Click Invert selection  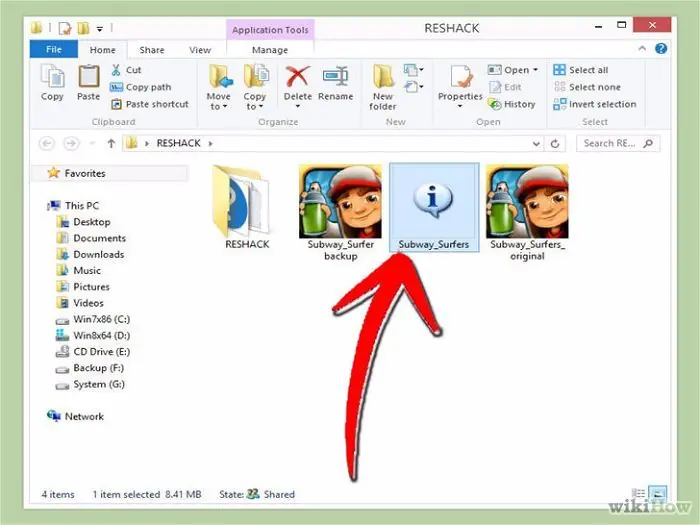(x=595, y=104)
